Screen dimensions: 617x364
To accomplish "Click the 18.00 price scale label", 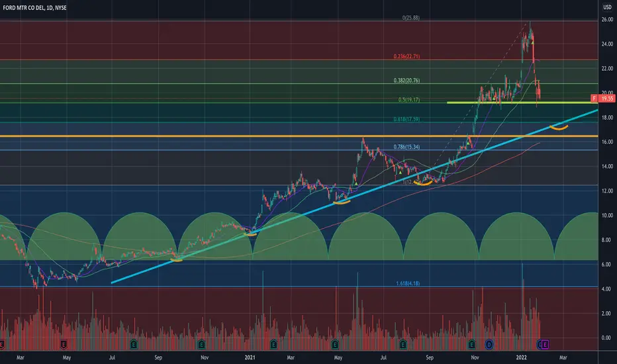I will [607, 117].
